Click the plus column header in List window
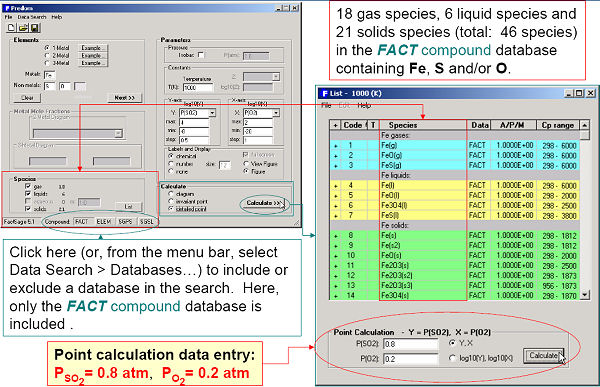The image size is (600, 387). 335,125
